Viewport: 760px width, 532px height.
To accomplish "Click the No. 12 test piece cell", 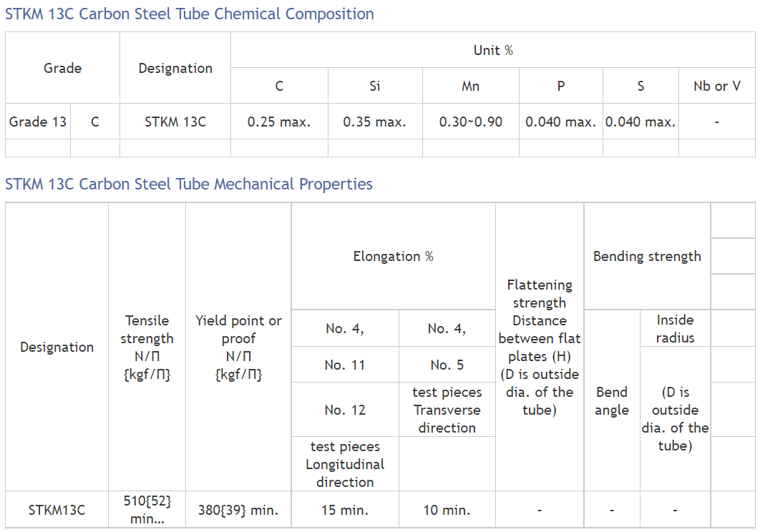I will pyautogui.click(x=345, y=410).
